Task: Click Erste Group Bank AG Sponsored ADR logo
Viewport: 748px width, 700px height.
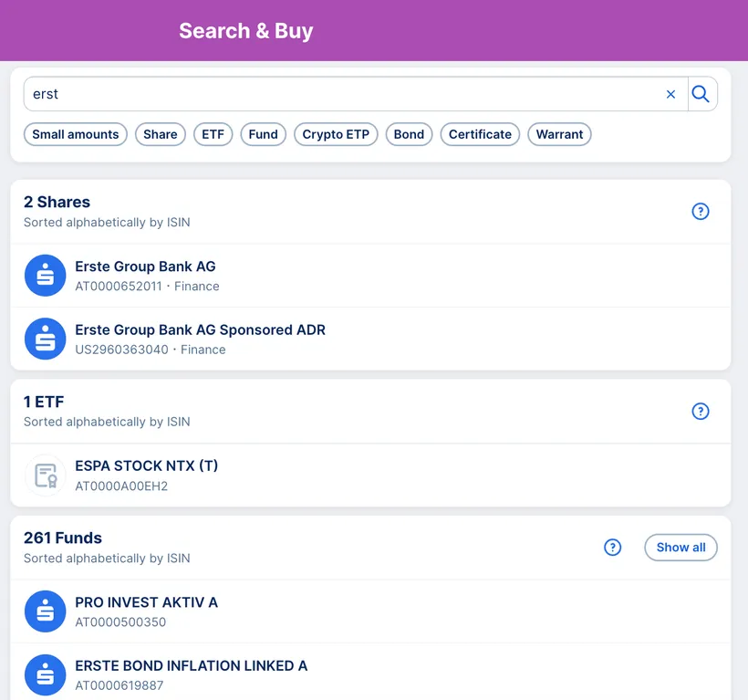Action: [x=46, y=339]
